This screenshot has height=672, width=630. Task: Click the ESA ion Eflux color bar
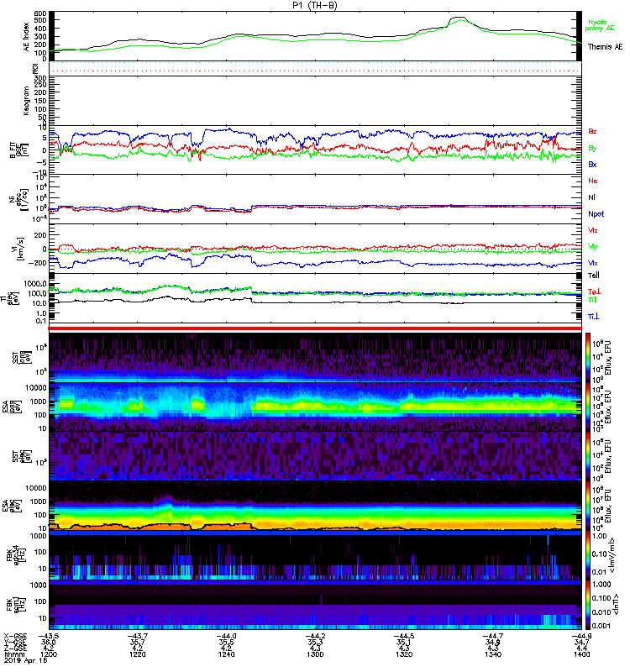(588, 407)
